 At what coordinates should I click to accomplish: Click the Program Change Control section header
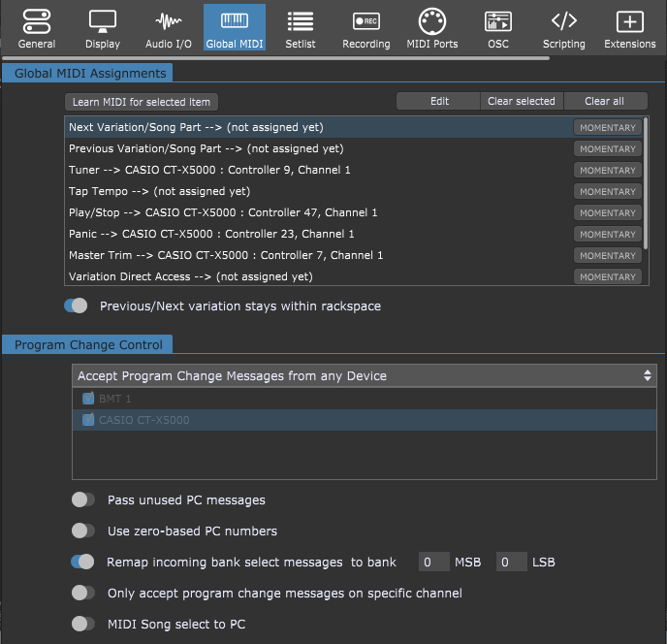(x=87, y=344)
